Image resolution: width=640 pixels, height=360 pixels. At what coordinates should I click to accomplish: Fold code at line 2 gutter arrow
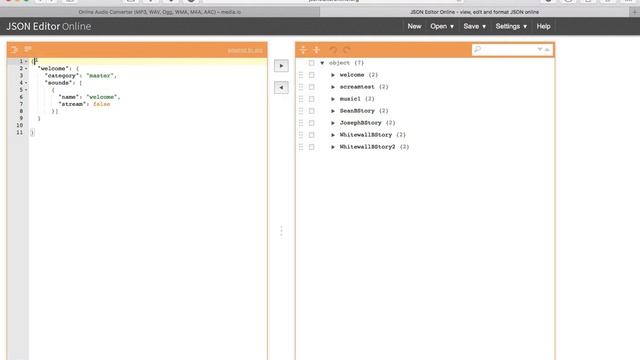[26, 69]
